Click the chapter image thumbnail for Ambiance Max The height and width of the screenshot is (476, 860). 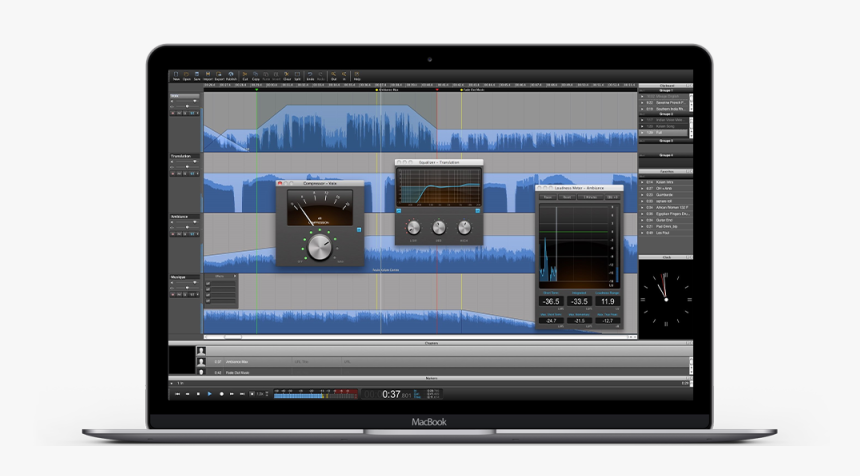[201, 361]
